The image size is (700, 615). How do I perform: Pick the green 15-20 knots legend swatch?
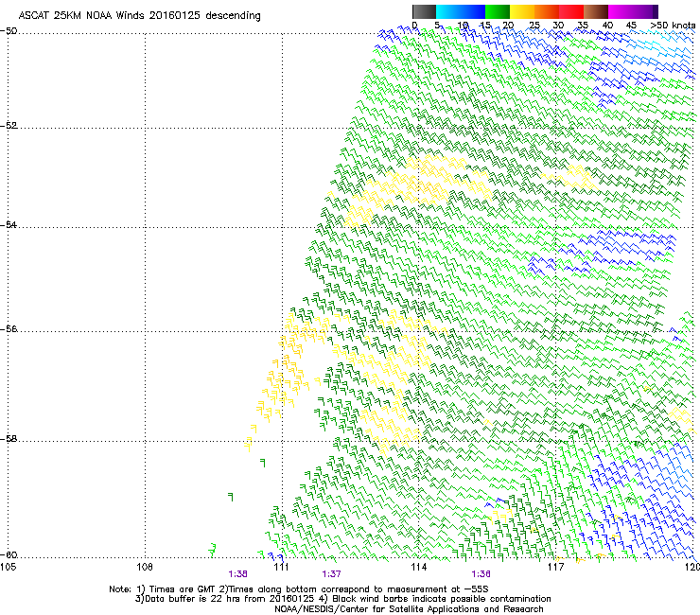click(498, 11)
